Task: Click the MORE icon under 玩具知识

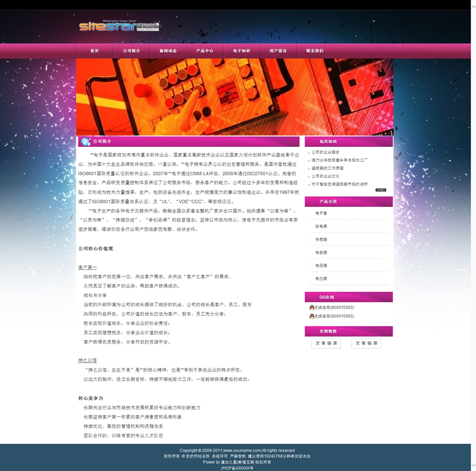Action: click(x=380, y=190)
